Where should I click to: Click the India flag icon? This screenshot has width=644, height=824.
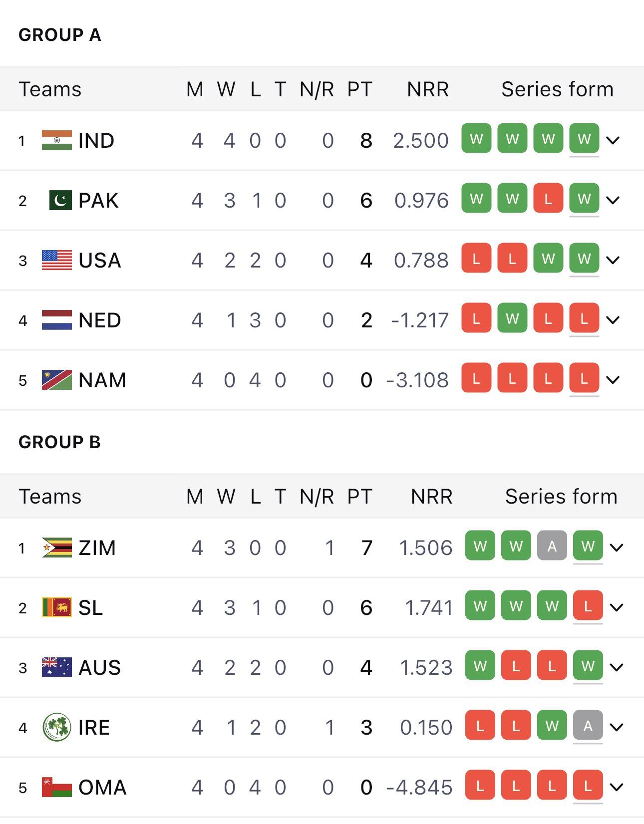click(x=56, y=140)
